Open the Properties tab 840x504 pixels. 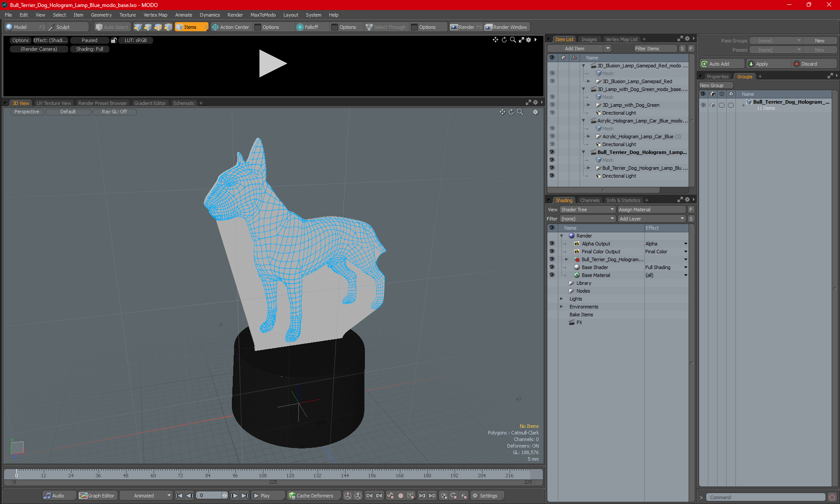(717, 77)
